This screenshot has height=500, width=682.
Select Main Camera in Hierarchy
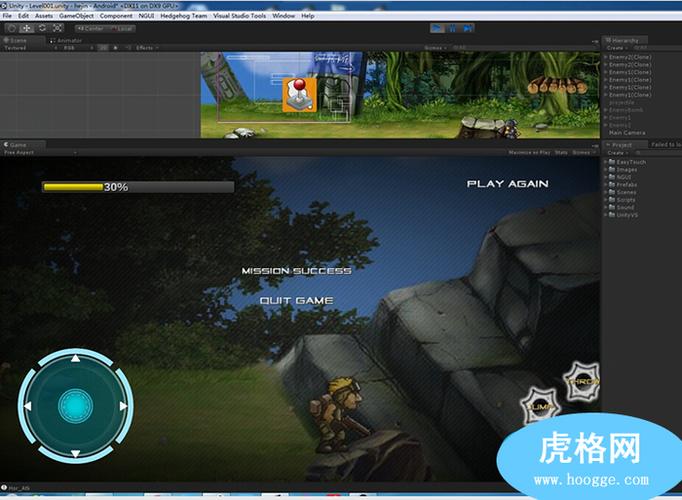[x=627, y=132]
